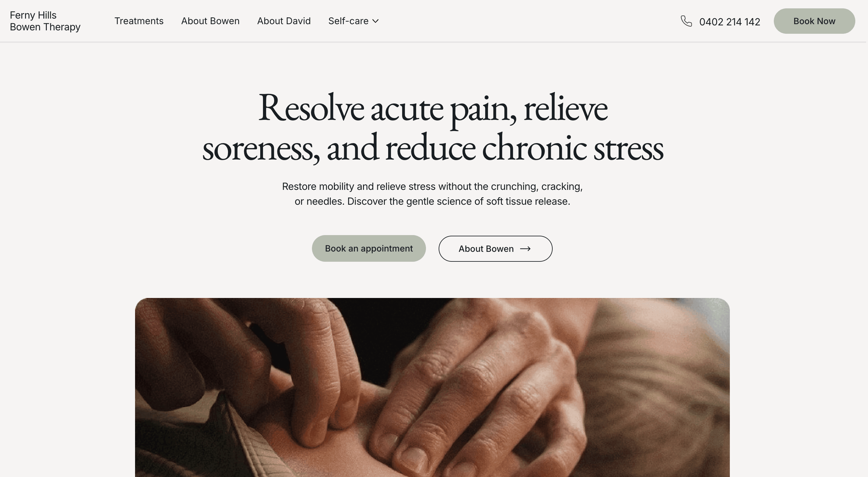Image resolution: width=868 pixels, height=477 pixels.
Task: Click Book an appointment
Action: pyautogui.click(x=369, y=248)
